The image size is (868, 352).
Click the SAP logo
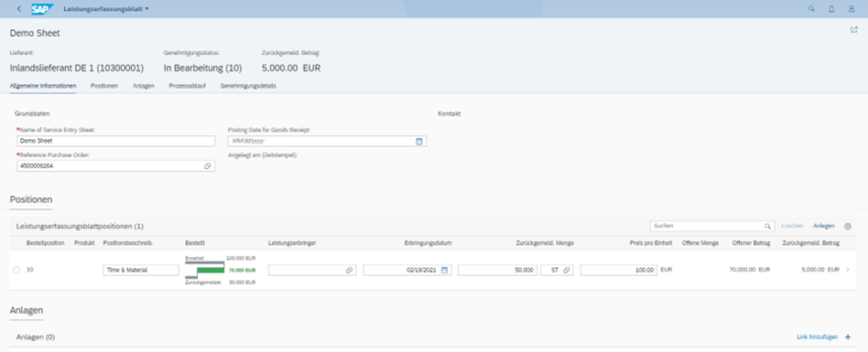42,9
